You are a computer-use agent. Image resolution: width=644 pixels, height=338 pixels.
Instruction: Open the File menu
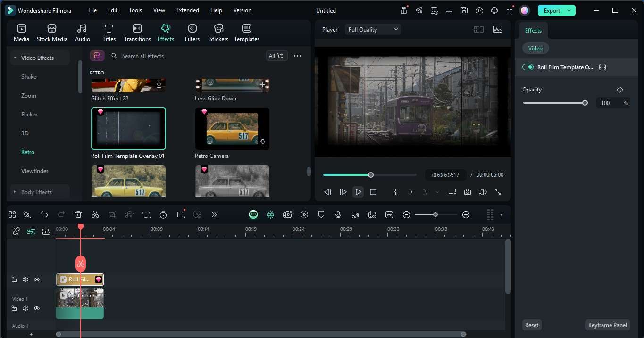coord(92,10)
